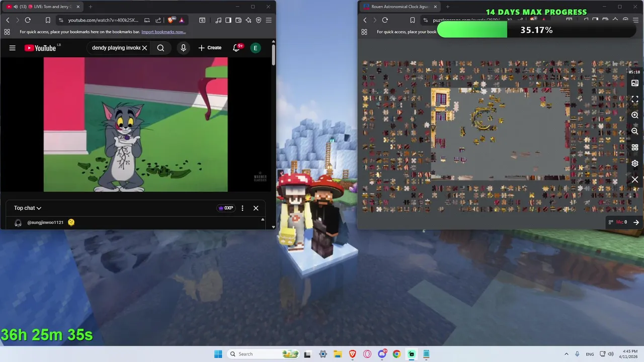Click the puzzle bottom-right arrow button
Viewport: 644px width, 362px height.
636,222
